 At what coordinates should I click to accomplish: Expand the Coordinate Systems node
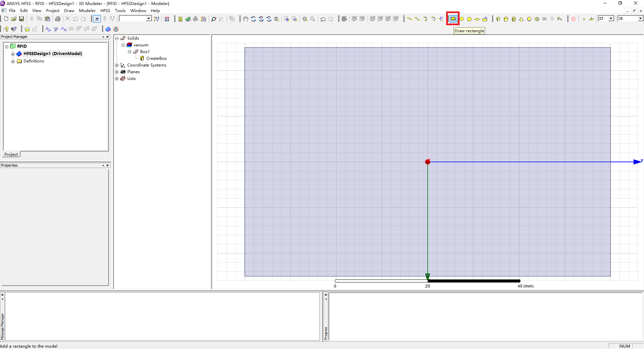point(117,66)
